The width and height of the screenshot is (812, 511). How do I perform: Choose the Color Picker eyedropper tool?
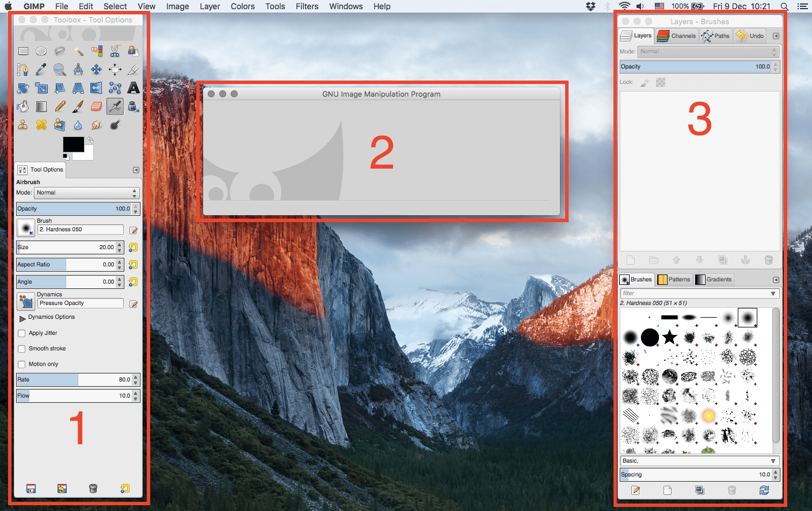click(41, 70)
